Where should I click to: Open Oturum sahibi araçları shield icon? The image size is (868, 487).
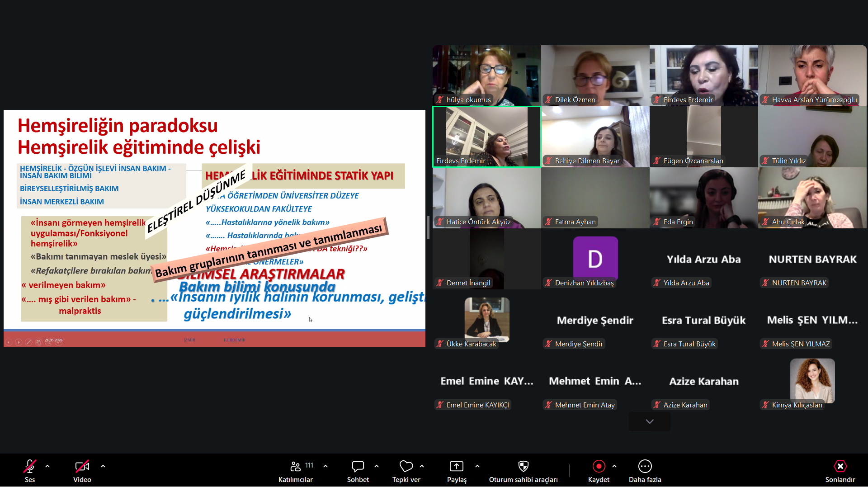524,466
